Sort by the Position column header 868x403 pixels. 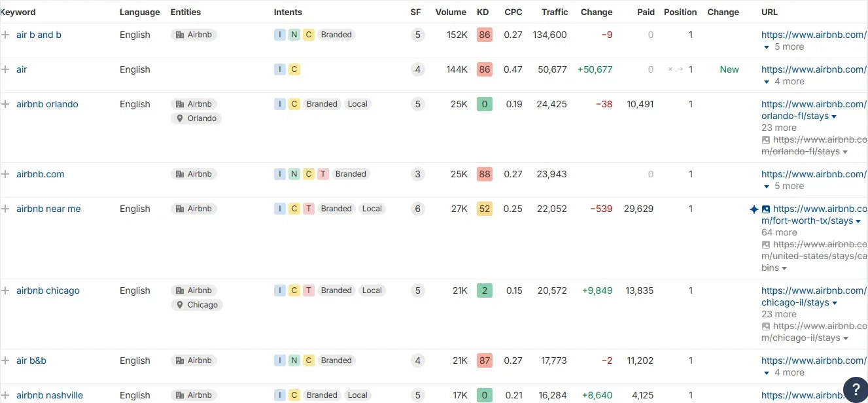[x=680, y=12]
